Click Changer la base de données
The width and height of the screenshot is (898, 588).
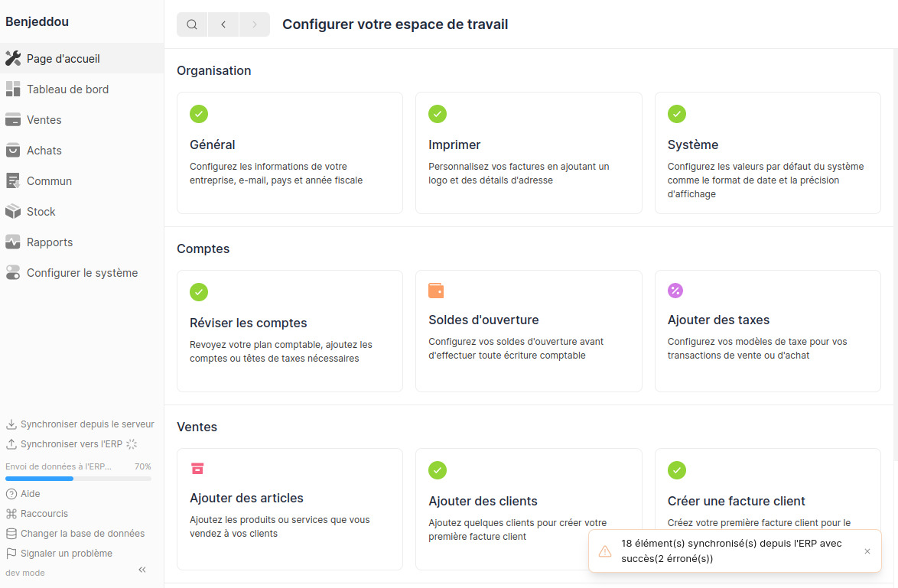pyautogui.click(x=82, y=534)
